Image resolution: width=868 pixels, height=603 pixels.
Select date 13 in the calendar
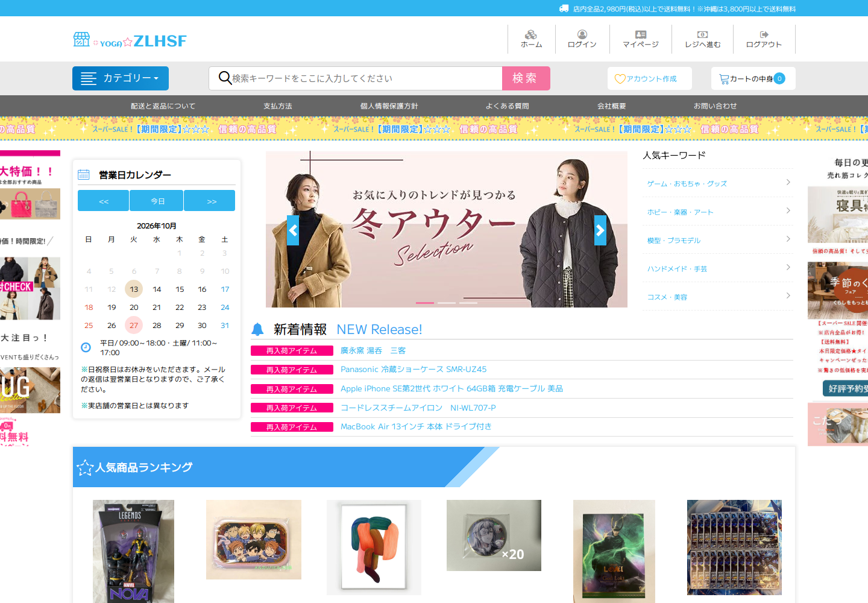[x=134, y=289]
